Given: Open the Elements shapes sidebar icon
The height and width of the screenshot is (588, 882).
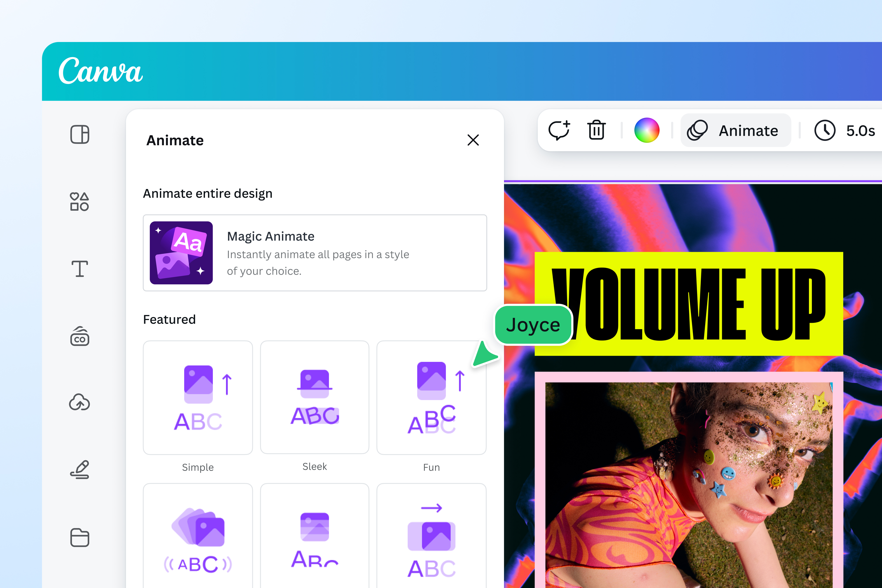Looking at the screenshot, I should coord(79,202).
